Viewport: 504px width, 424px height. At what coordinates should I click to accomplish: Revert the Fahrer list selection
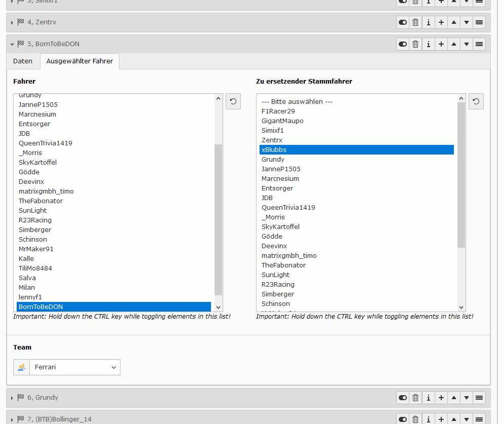click(233, 101)
